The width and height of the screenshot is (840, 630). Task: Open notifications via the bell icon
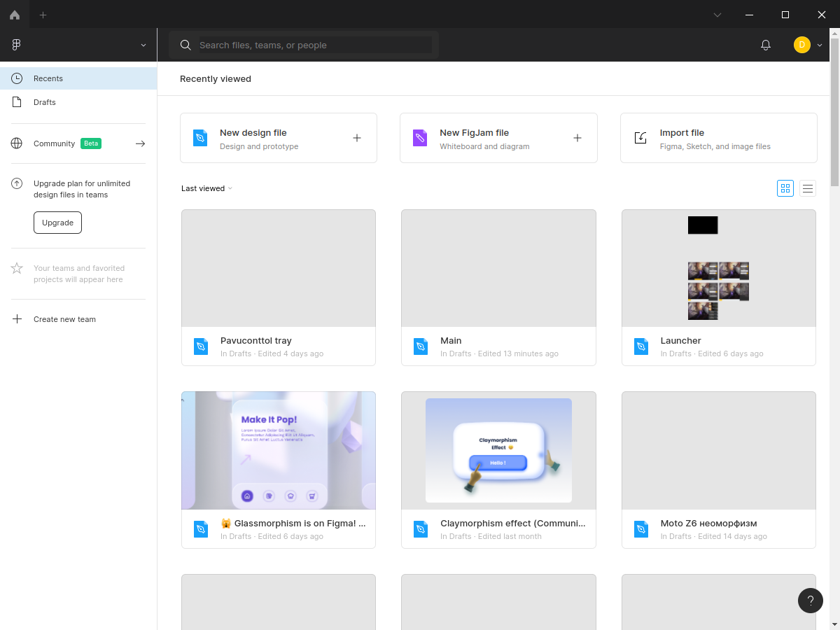[x=765, y=45]
